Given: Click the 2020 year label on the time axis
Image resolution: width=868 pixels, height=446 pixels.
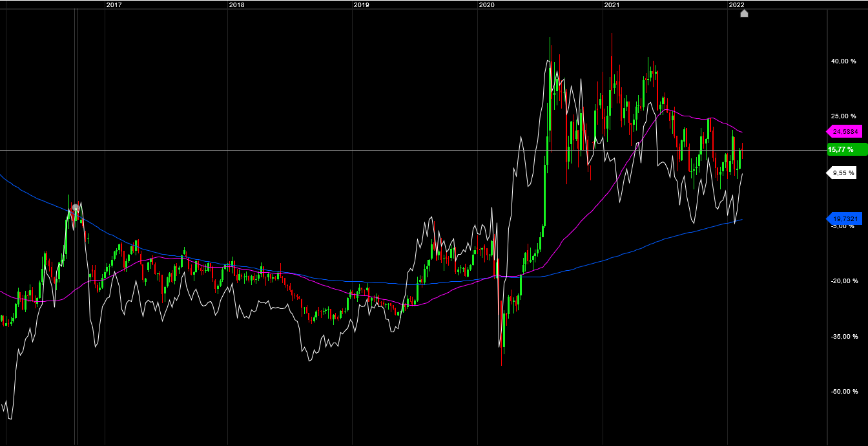Looking at the screenshot, I should (x=486, y=5).
